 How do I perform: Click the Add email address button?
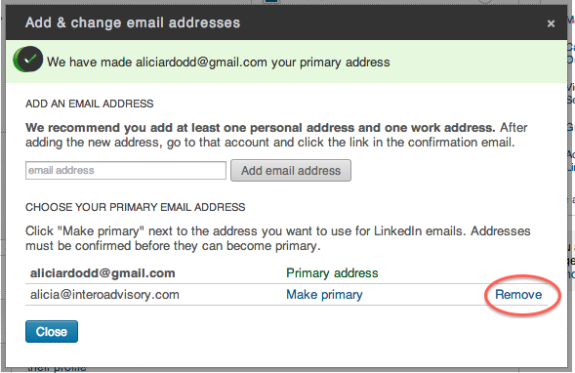[290, 171]
